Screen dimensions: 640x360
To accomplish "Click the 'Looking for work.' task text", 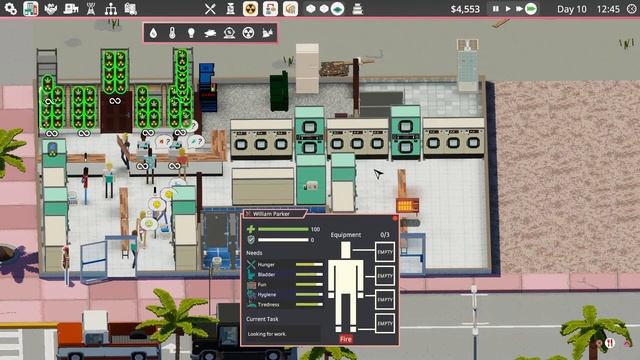I will [x=267, y=334].
